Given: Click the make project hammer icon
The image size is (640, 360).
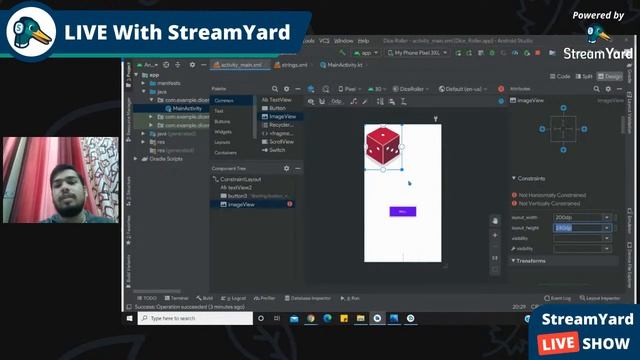Looking at the screenshot, I should tap(342, 53).
